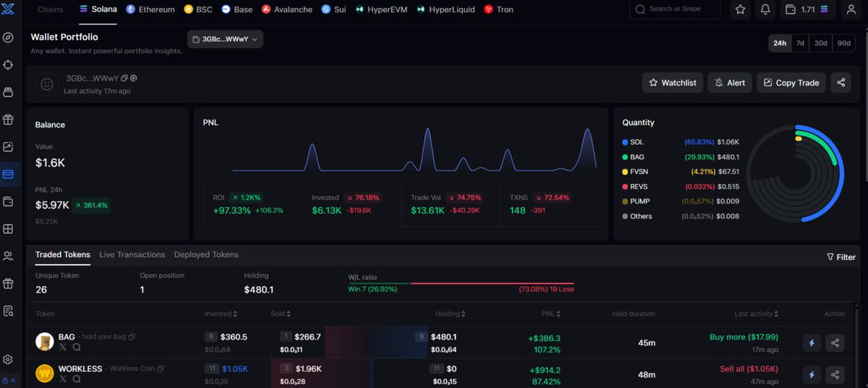Collapse the sidebar with lock chevron control
Viewport: 868px width, 388px height.
click(x=8, y=381)
